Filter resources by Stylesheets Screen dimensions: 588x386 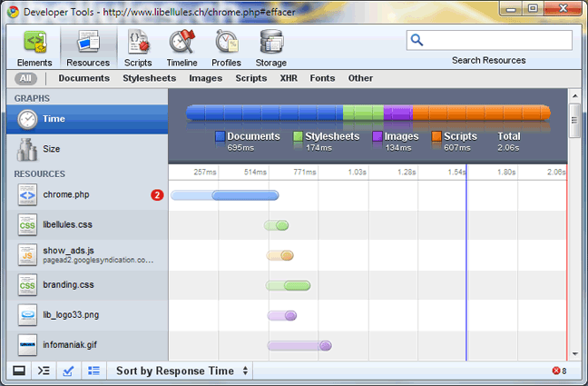pyautogui.click(x=149, y=78)
